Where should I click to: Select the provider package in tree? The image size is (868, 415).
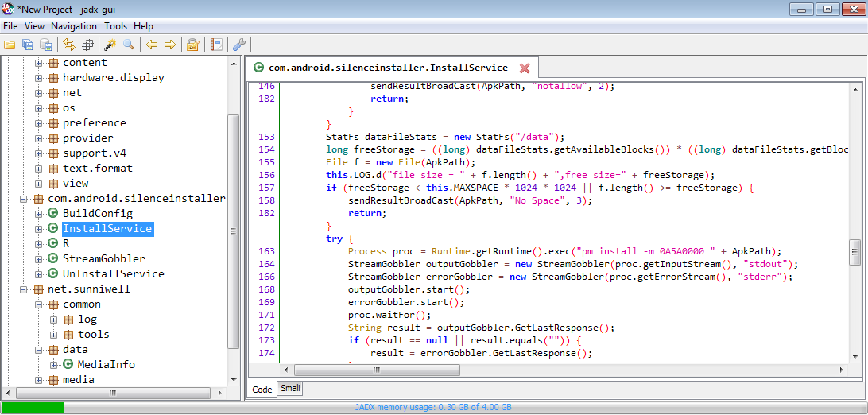tap(88, 138)
